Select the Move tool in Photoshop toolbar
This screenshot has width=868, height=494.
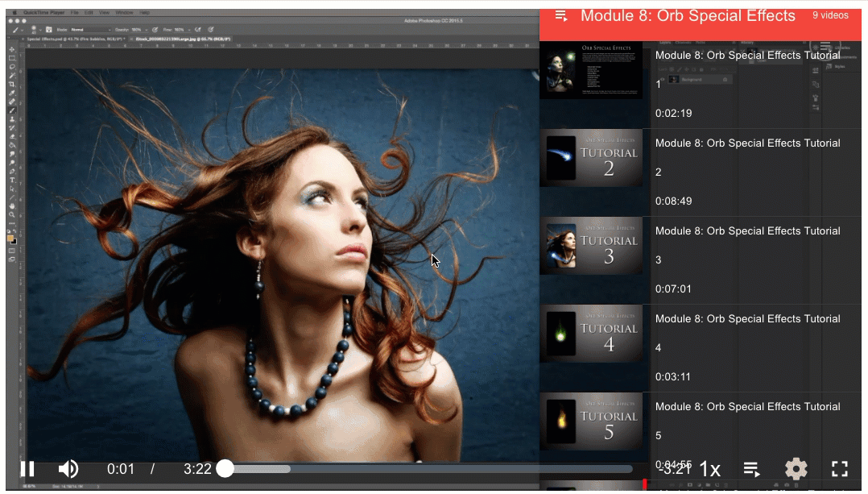click(x=11, y=49)
